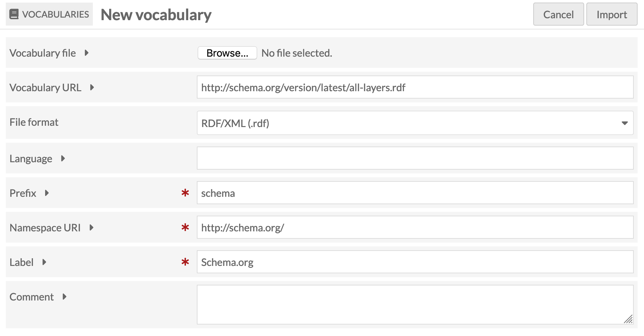Screen dimensions: 644x336
Task: Expand the Vocabulary URL help arrow
Action: pyautogui.click(x=92, y=87)
